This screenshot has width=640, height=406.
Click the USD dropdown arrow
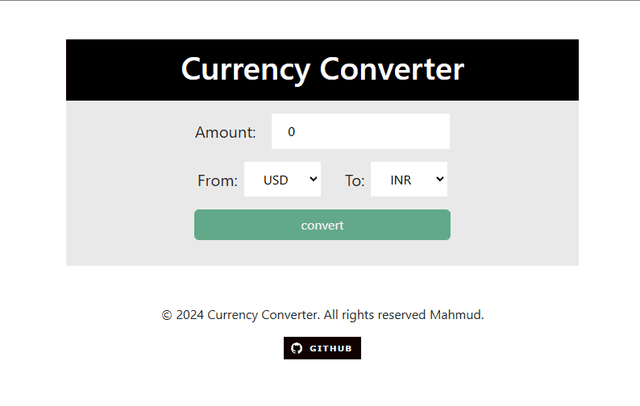(314, 180)
